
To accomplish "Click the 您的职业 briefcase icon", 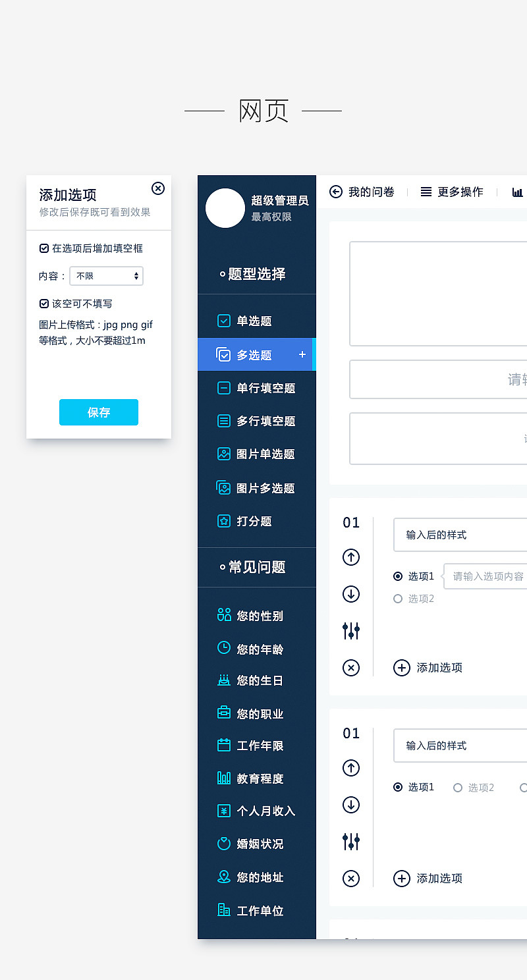I will 224,713.
